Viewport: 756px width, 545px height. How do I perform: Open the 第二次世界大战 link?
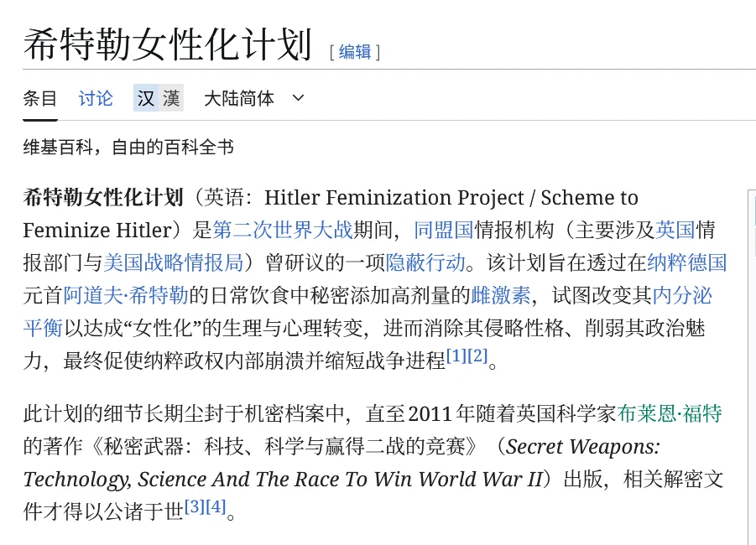point(283,230)
